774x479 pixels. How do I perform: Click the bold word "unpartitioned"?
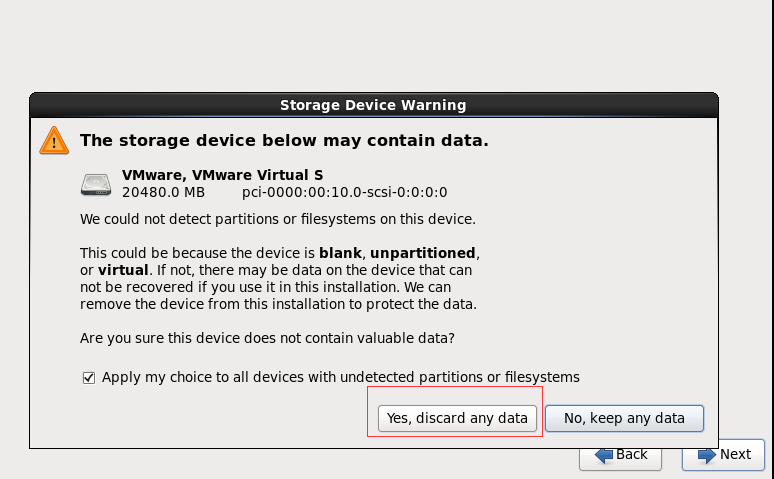[423, 253]
